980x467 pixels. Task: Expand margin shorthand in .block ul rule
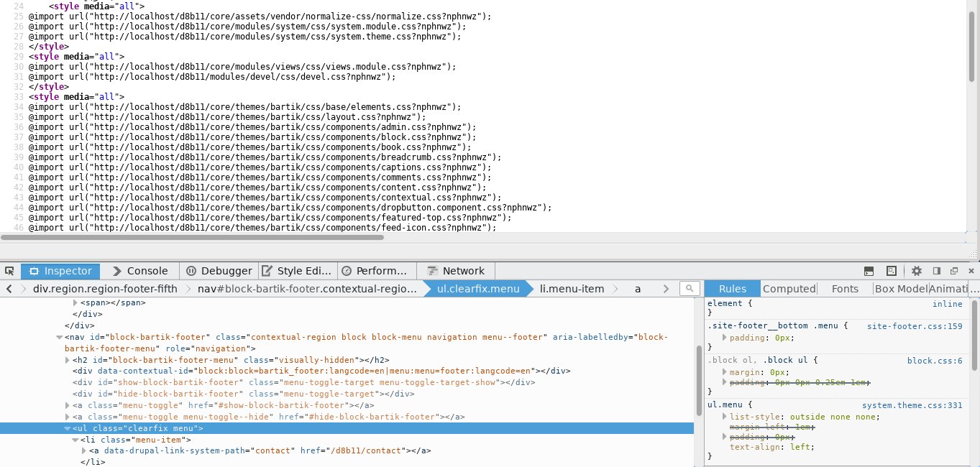point(725,372)
